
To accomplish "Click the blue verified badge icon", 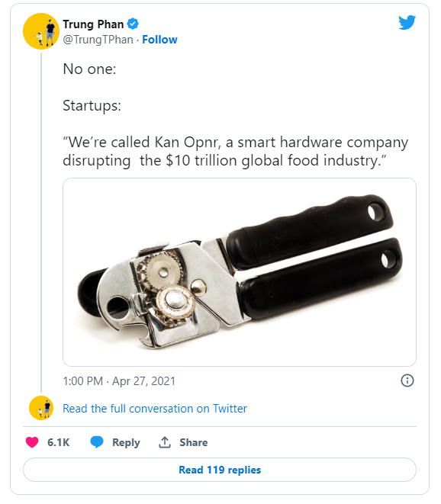I will click(133, 24).
